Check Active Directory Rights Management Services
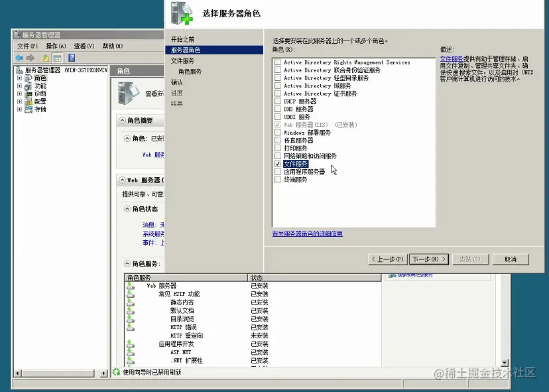Viewport: 549px width, 392px height. click(x=278, y=62)
